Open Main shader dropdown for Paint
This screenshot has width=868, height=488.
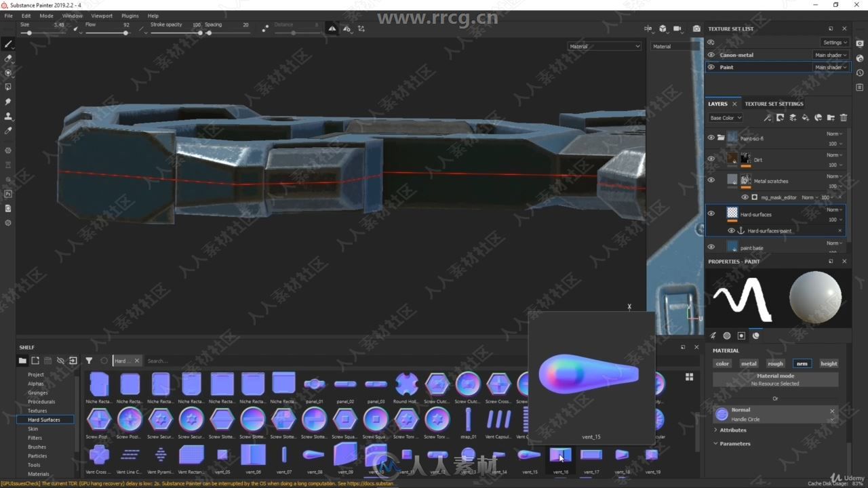[x=831, y=67]
